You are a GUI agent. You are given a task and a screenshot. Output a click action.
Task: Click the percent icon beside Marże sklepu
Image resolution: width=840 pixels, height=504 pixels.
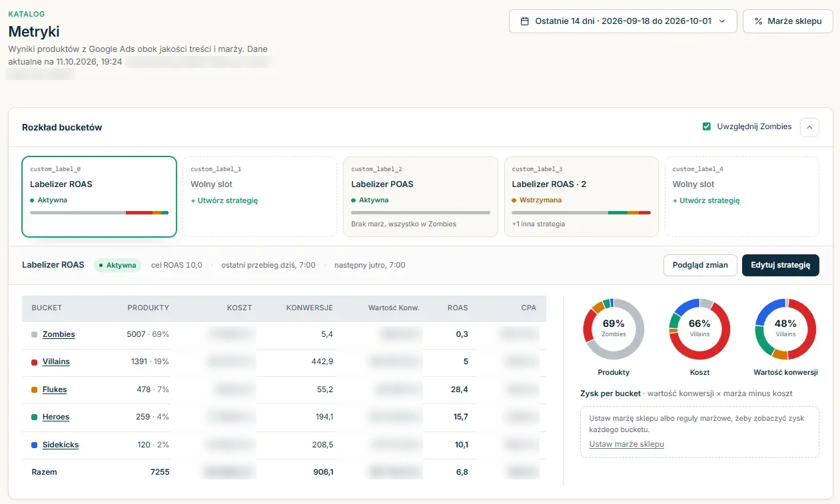(758, 21)
